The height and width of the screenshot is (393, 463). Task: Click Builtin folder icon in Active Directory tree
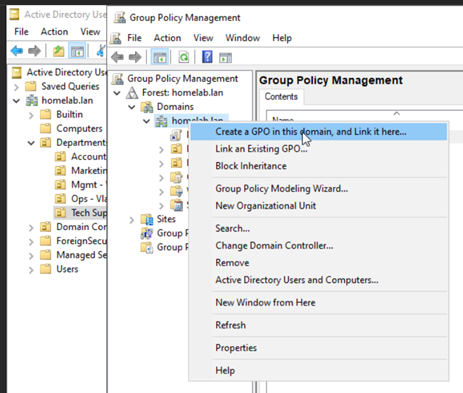pos(46,114)
